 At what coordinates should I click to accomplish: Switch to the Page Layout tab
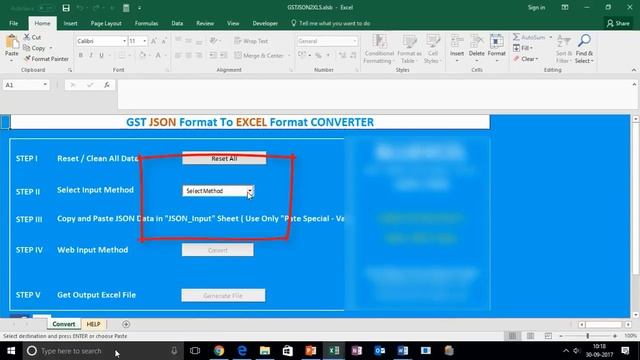tap(106, 23)
